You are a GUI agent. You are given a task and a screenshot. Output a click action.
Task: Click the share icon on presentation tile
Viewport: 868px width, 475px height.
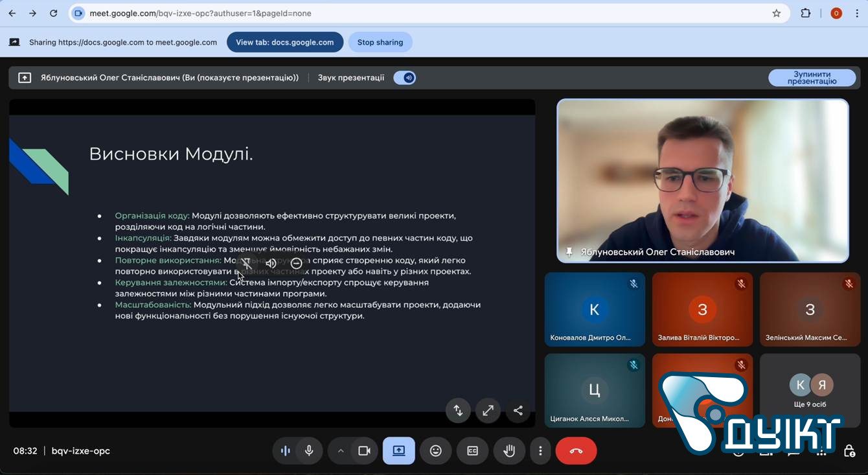(x=518, y=410)
